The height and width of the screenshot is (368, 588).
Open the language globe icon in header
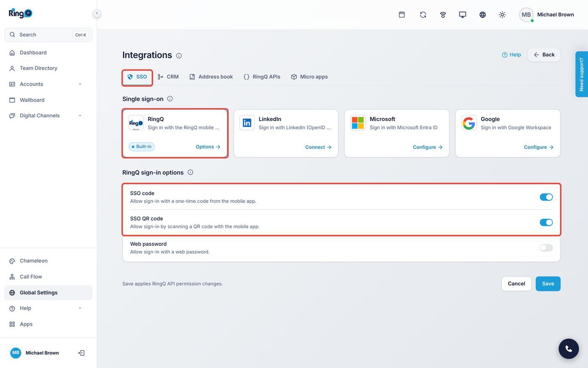(x=483, y=15)
